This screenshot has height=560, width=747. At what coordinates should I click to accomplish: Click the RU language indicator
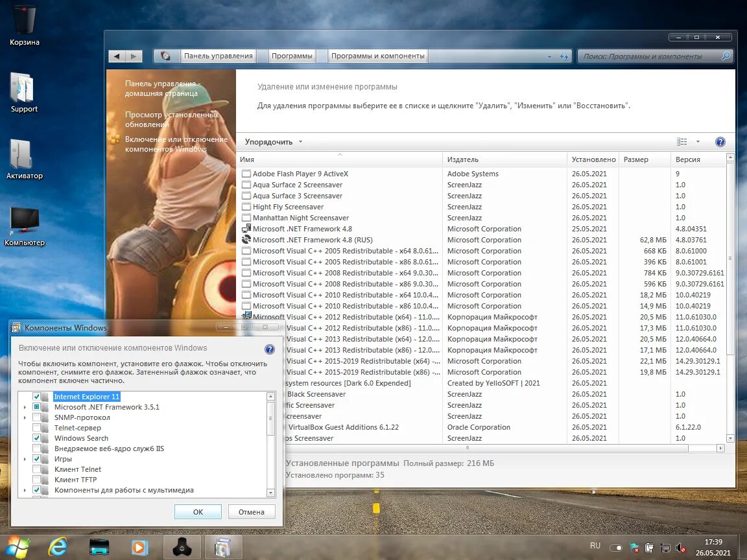pyautogui.click(x=595, y=546)
